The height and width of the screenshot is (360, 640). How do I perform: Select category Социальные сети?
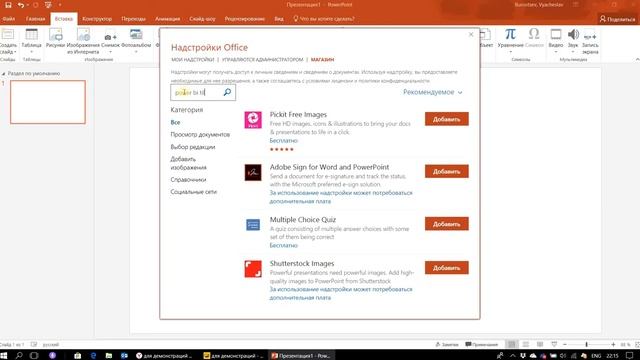[x=193, y=192]
